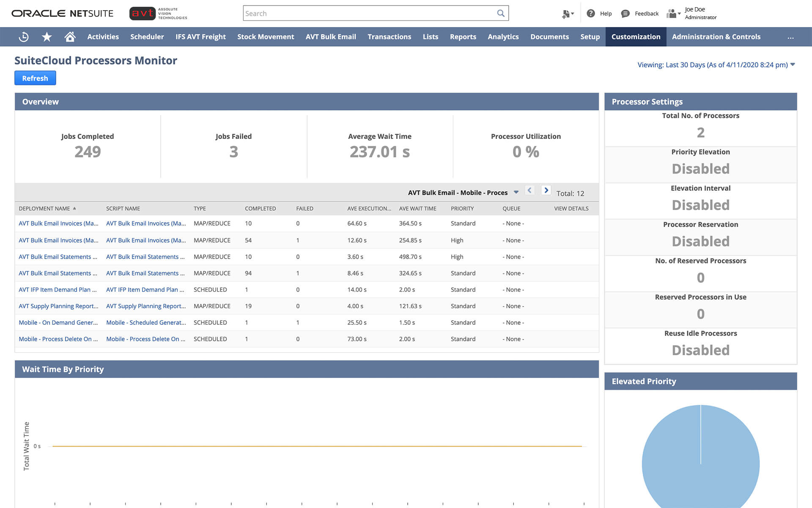Click the Refresh button
This screenshot has height=508, width=812.
[x=35, y=78]
